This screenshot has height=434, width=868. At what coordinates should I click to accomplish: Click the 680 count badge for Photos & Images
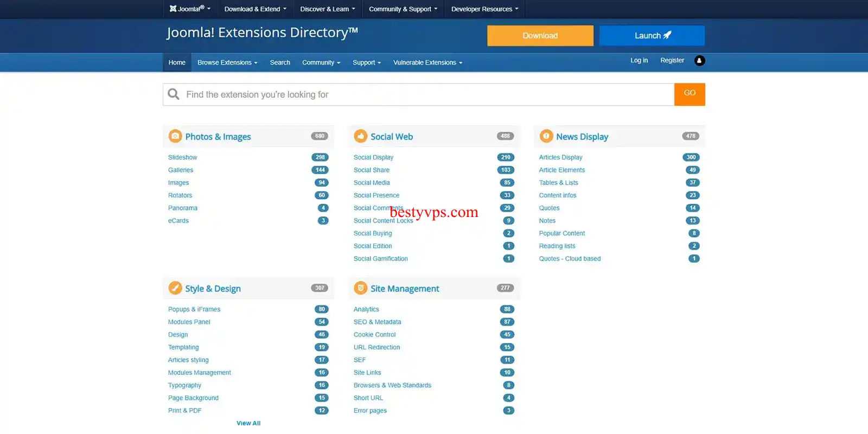[320, 136]
